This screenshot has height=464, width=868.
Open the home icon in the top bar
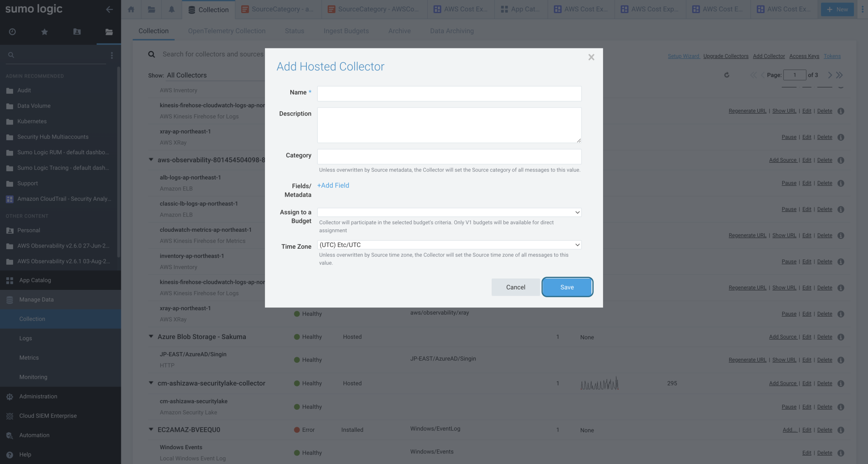pos(131,9)
